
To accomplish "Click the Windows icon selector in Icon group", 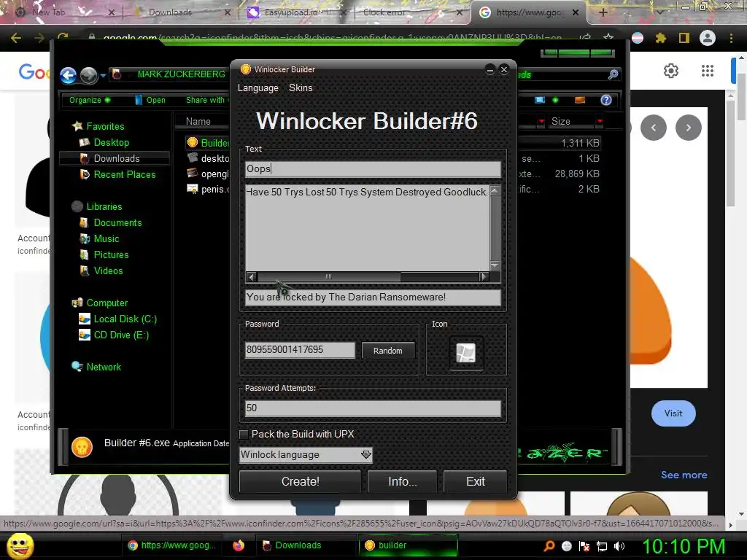I will point(466,354).
